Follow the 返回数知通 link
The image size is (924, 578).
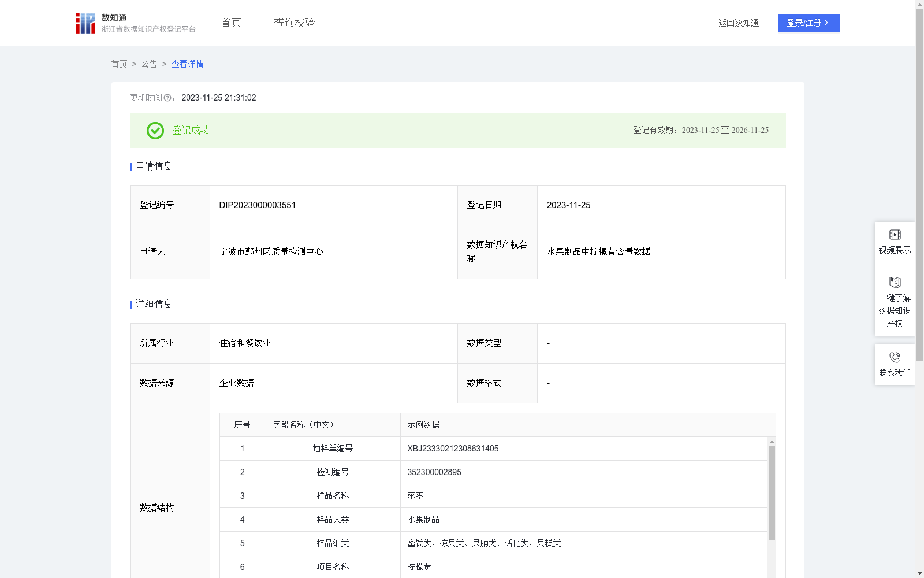[x=739, y=23]
